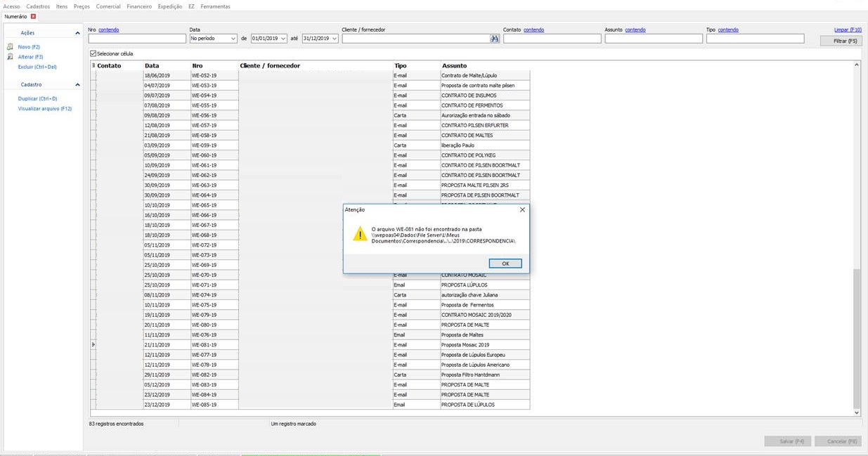
Task: Click the contendo link next to Tipo
Action: tap(728, 30)
